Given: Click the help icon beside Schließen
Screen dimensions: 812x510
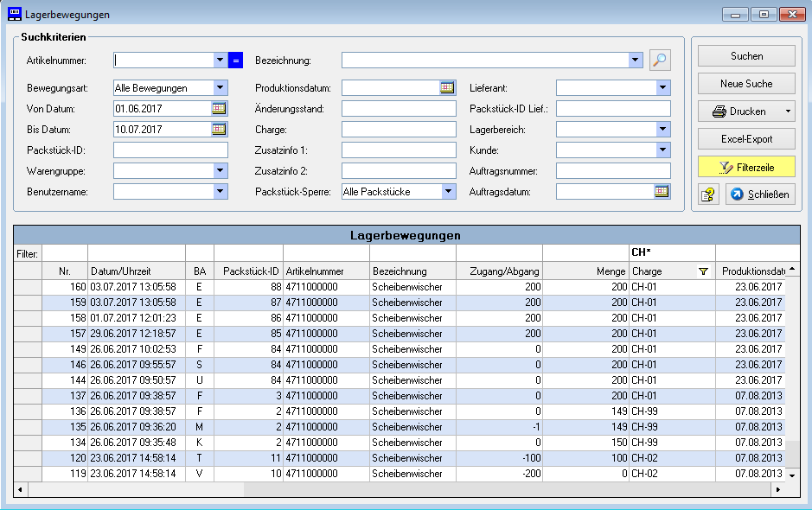Looking at the screenshot, I should pos(709,194).
